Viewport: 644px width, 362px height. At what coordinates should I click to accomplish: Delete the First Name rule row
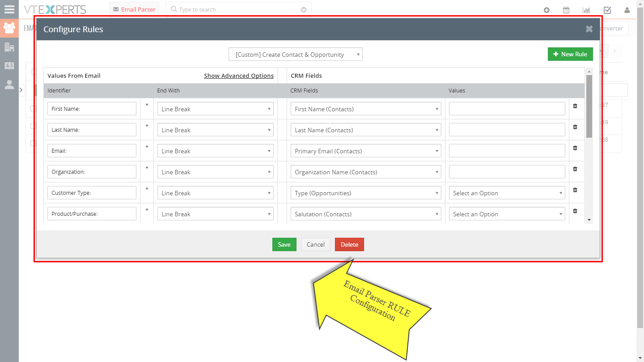coord(575,106)
